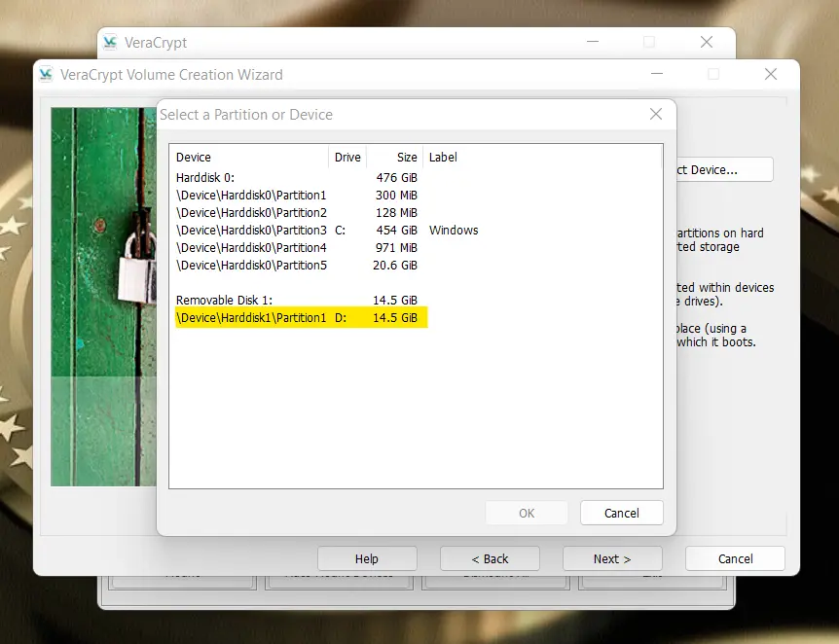The height and width of the screenshot is (644, 839).
Task: Click the 971 MiB size value
Action: pyautogui.click(x=396, y=248)
